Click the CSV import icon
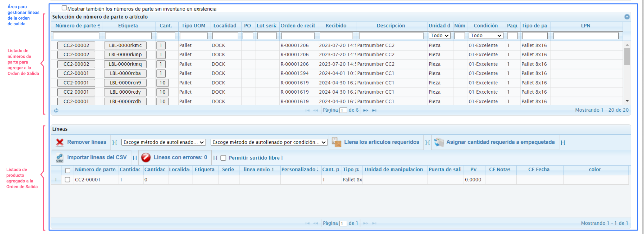The image size is (644, 234). (x=60, y=157)
